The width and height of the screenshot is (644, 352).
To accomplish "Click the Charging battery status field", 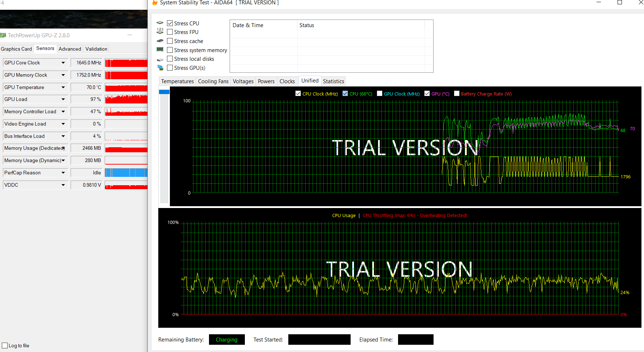I will coord(227,339).
